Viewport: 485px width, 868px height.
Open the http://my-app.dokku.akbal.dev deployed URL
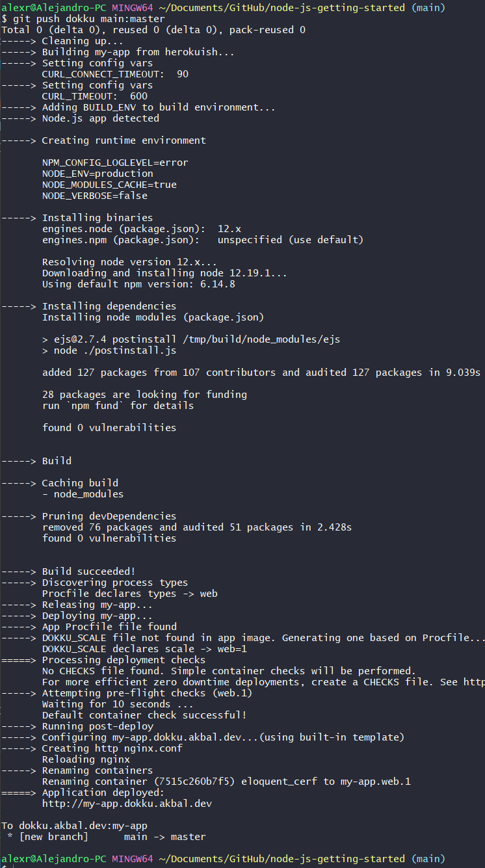click(x=127, y=804)
